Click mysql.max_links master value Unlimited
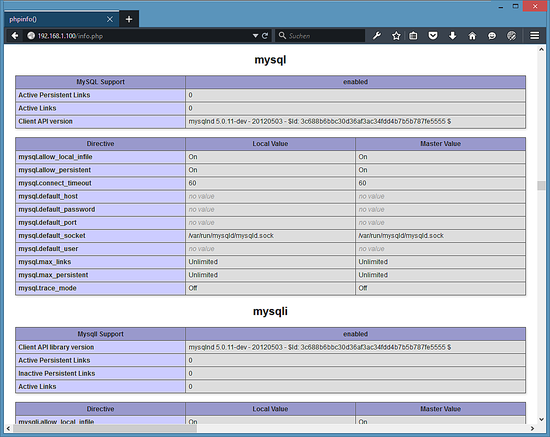550x437 pixels. tap(373, 262)
